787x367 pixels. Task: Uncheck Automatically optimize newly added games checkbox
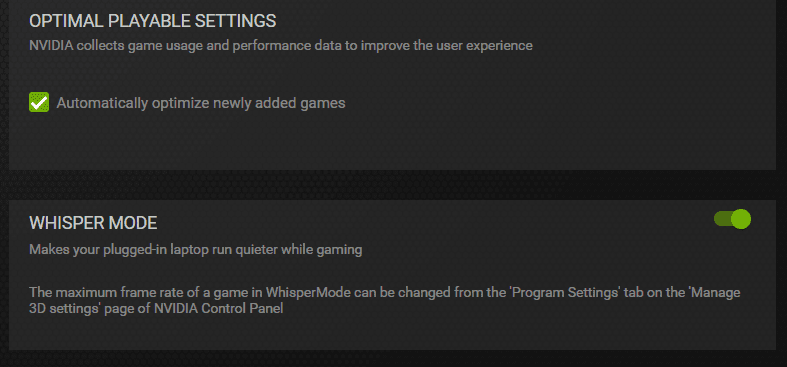[39, 102]
